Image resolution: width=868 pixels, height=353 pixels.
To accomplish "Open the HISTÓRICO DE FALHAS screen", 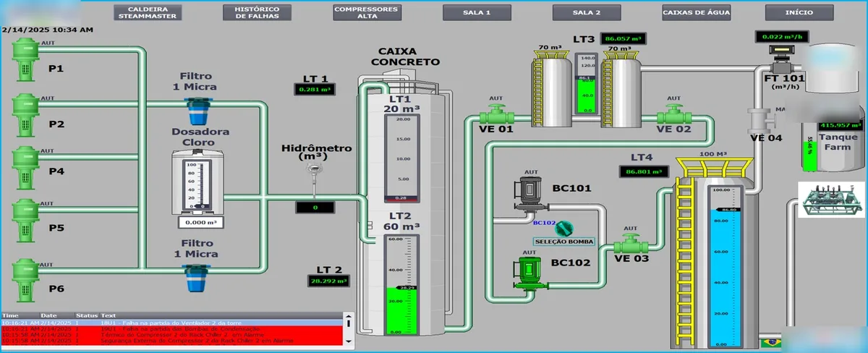I will (257, 12).
